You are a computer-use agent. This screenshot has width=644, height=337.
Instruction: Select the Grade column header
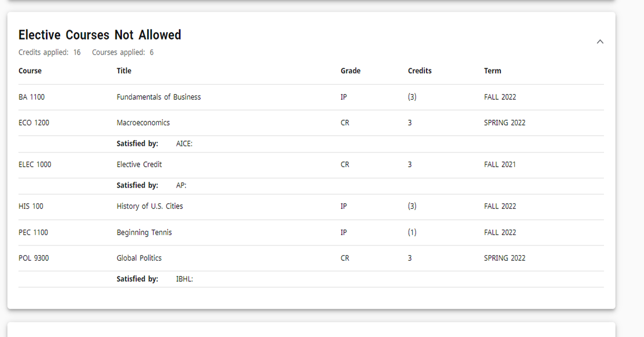[x=350, y=71]
